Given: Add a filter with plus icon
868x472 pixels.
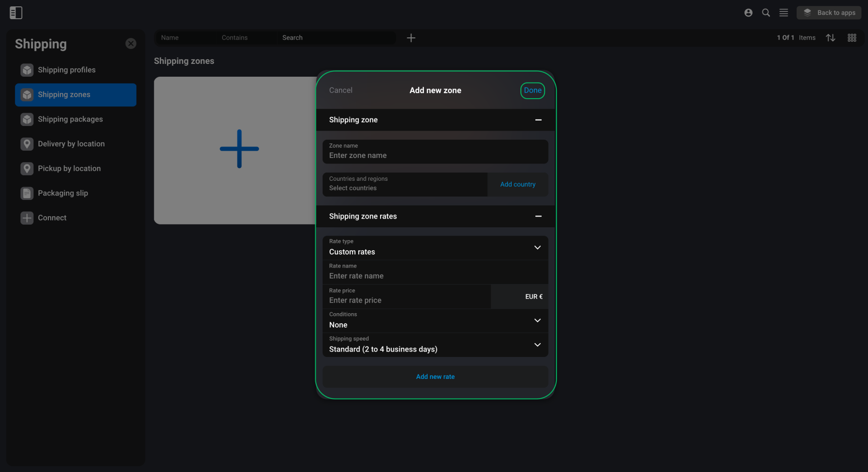Looking at the screenshot, I should 411,38.
